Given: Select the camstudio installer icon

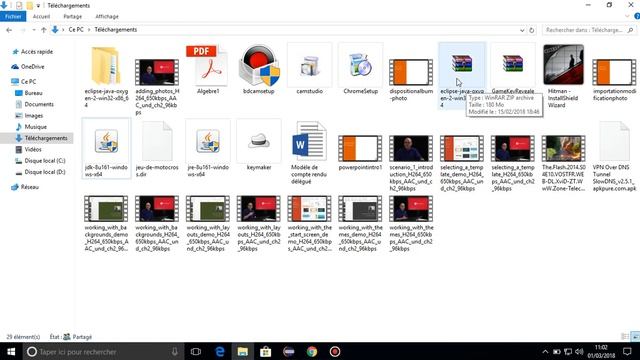Looking at the screenshot, I should coord(309,65).
